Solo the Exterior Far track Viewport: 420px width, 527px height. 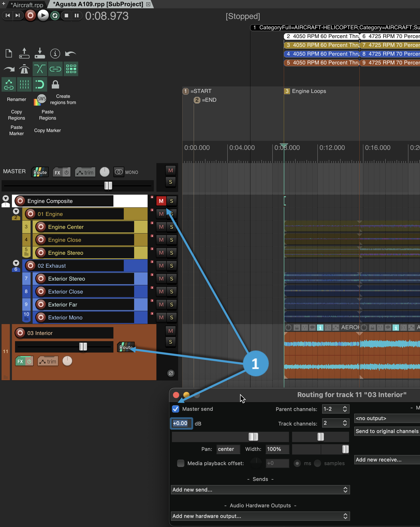pos(171,305)
